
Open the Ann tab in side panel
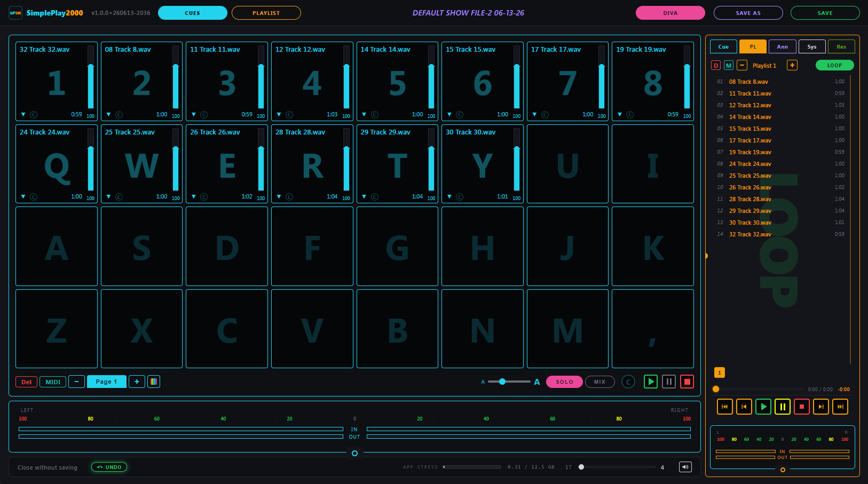[x=783, y=46]
